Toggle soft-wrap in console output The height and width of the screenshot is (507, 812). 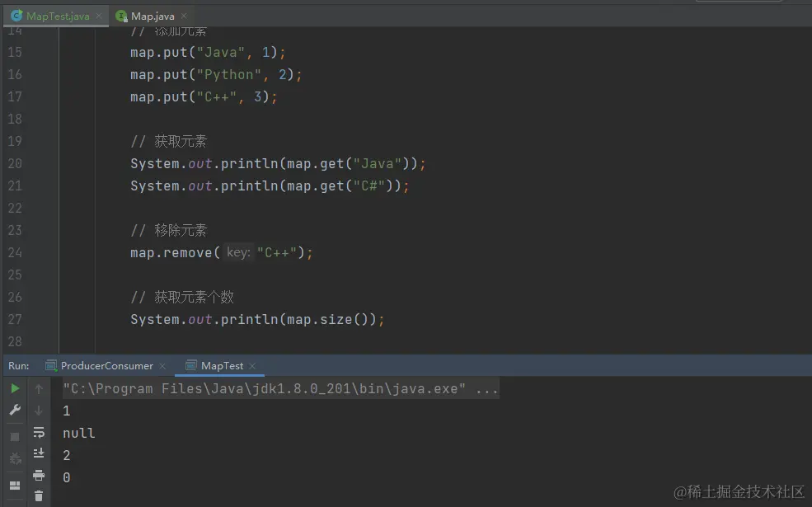pyautogui.click(x=39, y=433)
